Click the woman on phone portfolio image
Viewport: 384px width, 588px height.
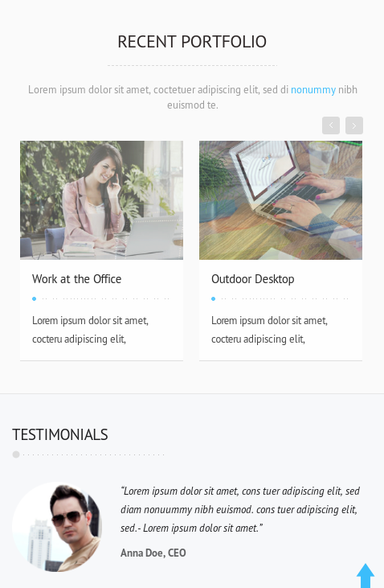(x=101, y=200)
